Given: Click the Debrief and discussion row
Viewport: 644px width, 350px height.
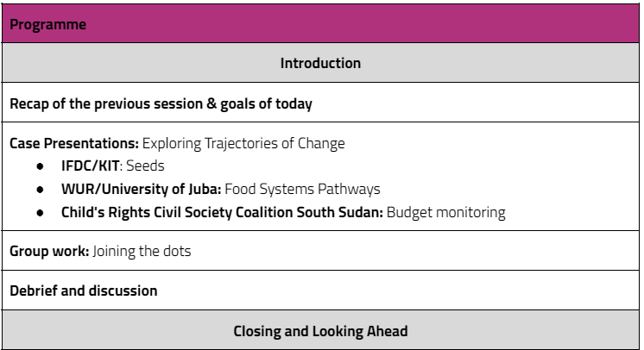Looking at the screenshot, I should pyautogui.click(x=84, y=291).
